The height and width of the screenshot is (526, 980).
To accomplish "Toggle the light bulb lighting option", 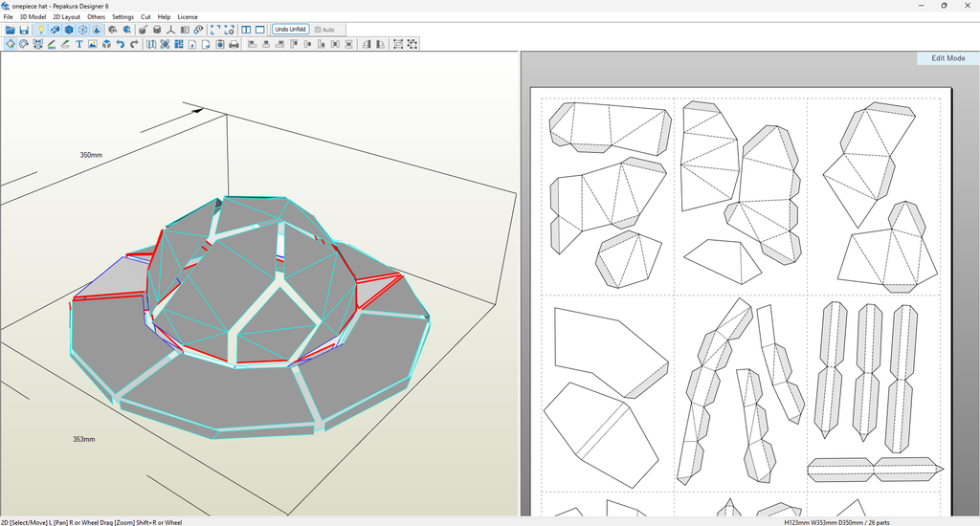I will point(41,30).
